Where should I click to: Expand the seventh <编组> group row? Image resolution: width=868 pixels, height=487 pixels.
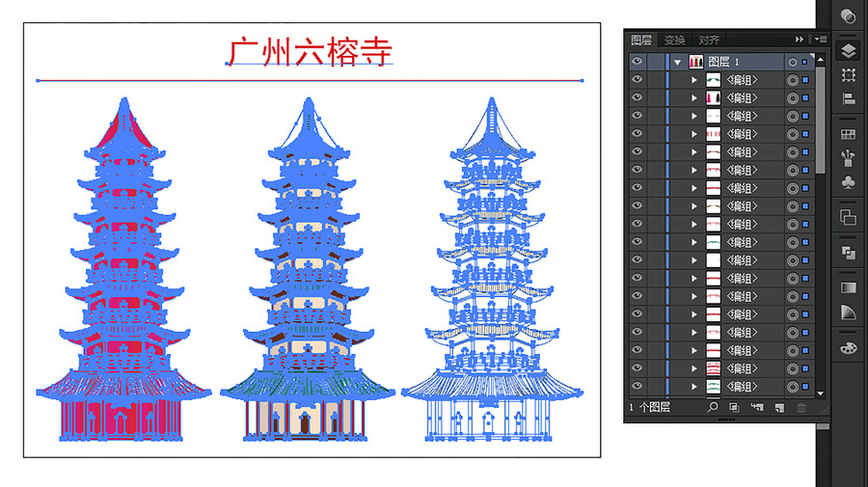click(694, 188)
